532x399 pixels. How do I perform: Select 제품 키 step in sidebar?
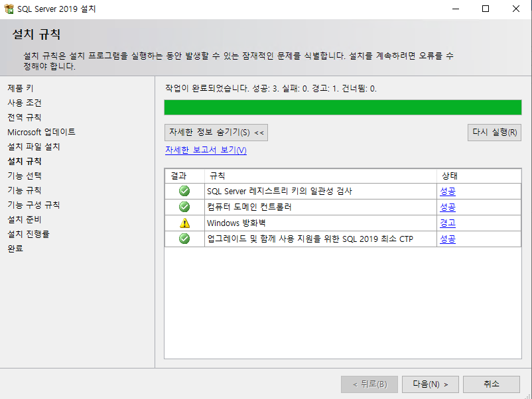tap(21, 88)
